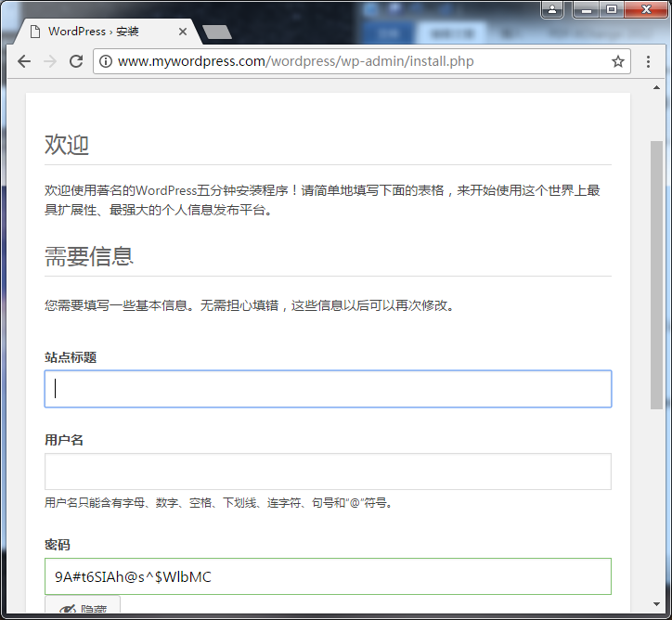This screenshot has height=620, width=672.
Task: Click the welcome paragraph mentioning WordPress五分钟安装程序
Action: pos(322,200)
